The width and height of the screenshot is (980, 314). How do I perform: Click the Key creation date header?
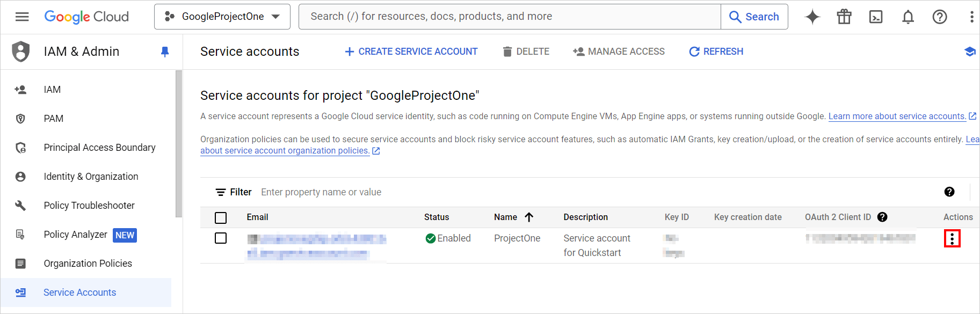[748, 217]
